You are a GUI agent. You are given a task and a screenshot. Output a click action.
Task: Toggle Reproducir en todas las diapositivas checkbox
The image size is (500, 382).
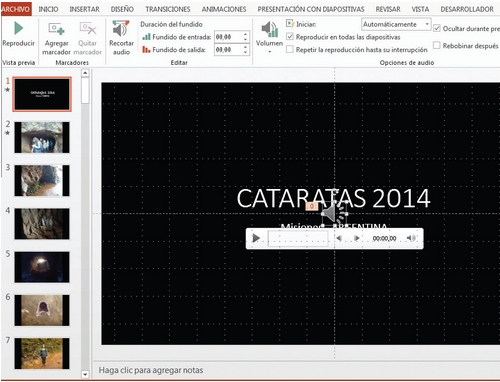click(290, 37)
